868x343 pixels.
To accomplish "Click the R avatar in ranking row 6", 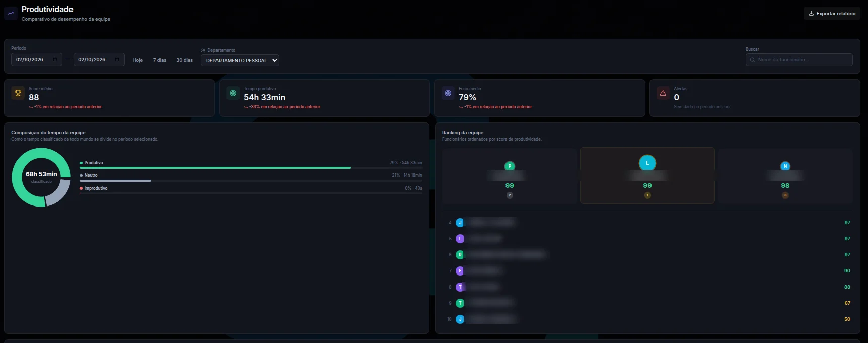I will [x=460, y=255].
